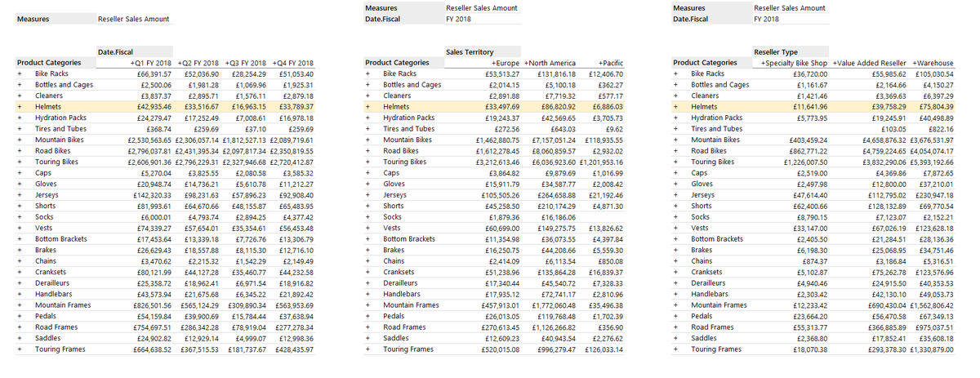980x378 pixels.
Task: Expand the Specialty Bike Shop column
Action: [x=764, y=63]
